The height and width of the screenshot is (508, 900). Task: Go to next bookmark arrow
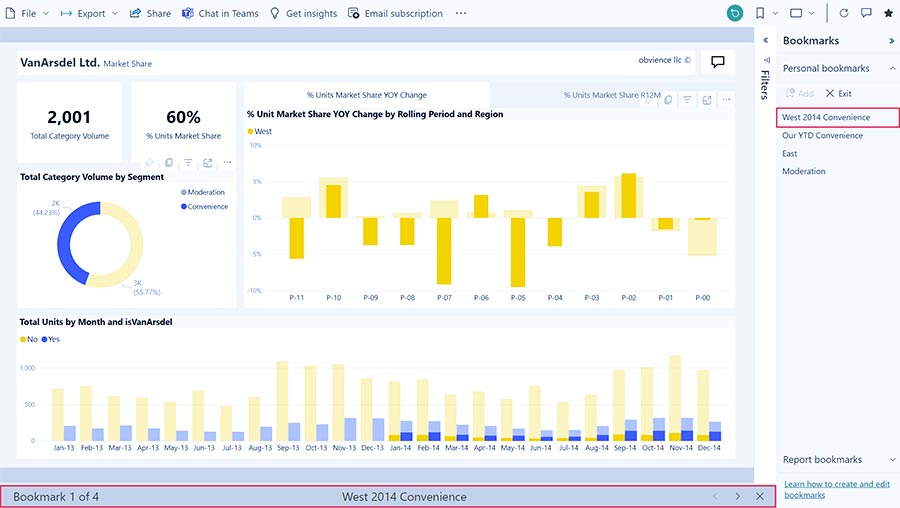click(738, 496)
